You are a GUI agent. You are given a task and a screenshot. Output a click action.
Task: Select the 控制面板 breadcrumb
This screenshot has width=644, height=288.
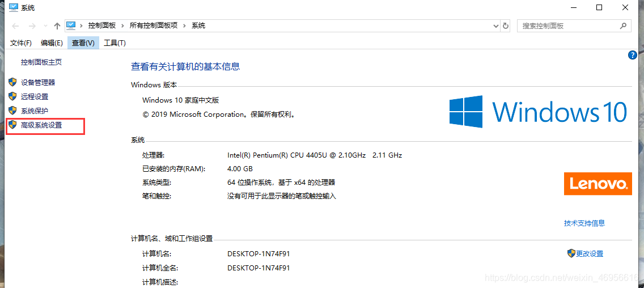102,26
